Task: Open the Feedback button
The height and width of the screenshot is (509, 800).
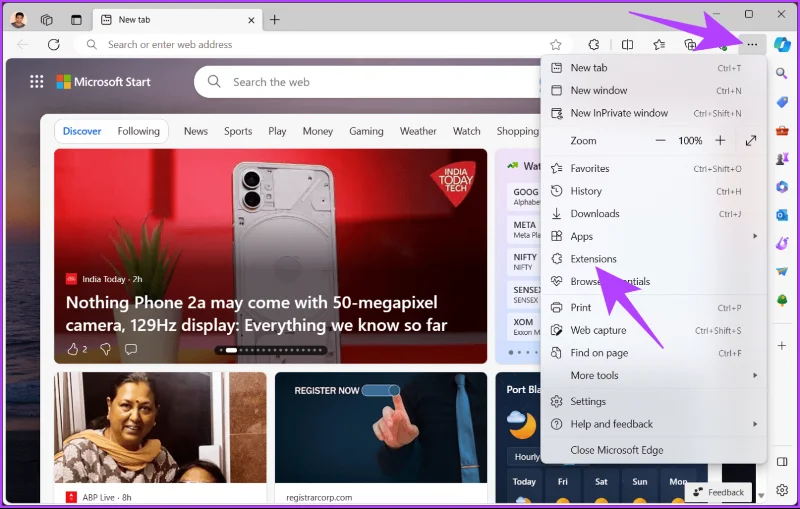Action: pos(719,492)
